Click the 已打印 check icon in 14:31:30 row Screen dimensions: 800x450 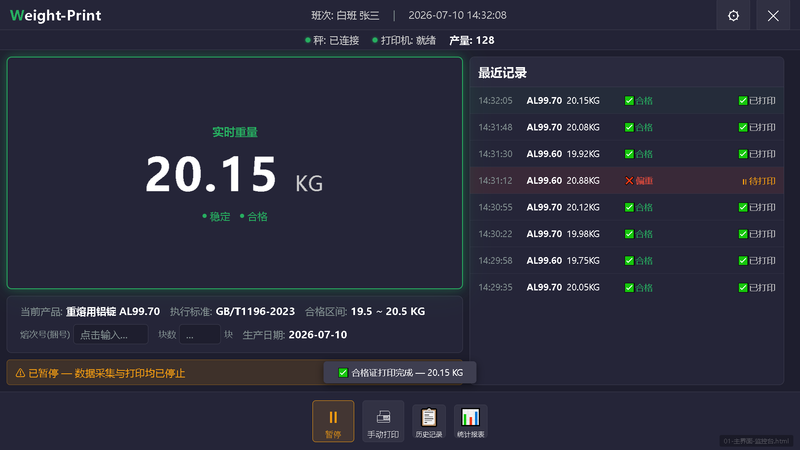(x=743, y=154)
